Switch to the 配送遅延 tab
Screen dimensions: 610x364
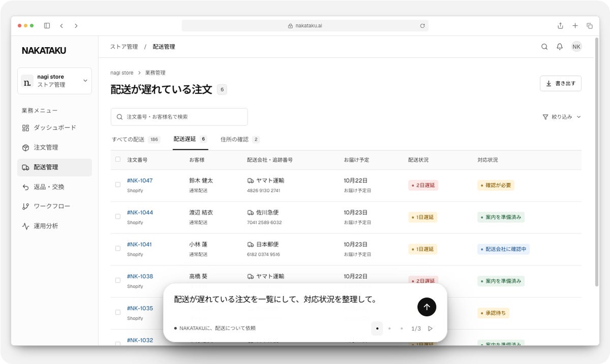click(190, 139)
